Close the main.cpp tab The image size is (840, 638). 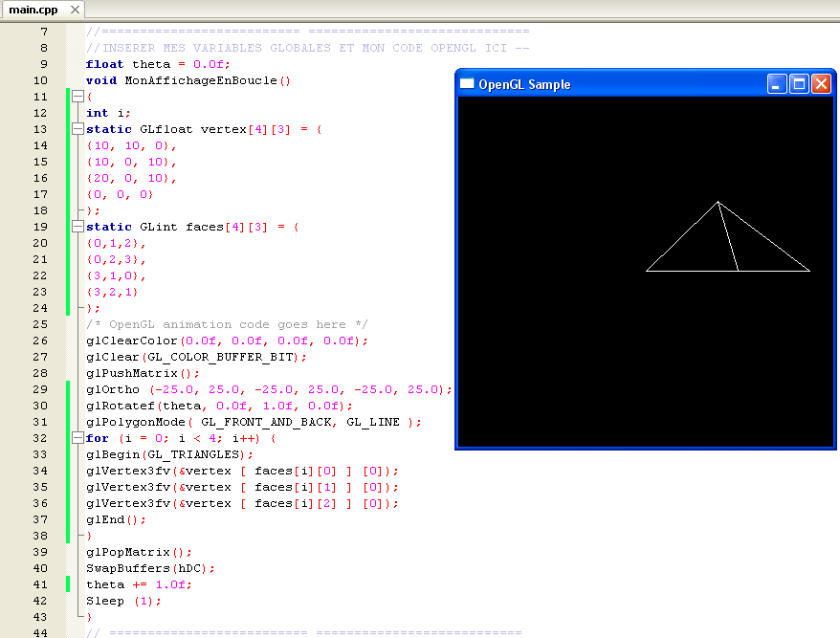coord(75,10)
